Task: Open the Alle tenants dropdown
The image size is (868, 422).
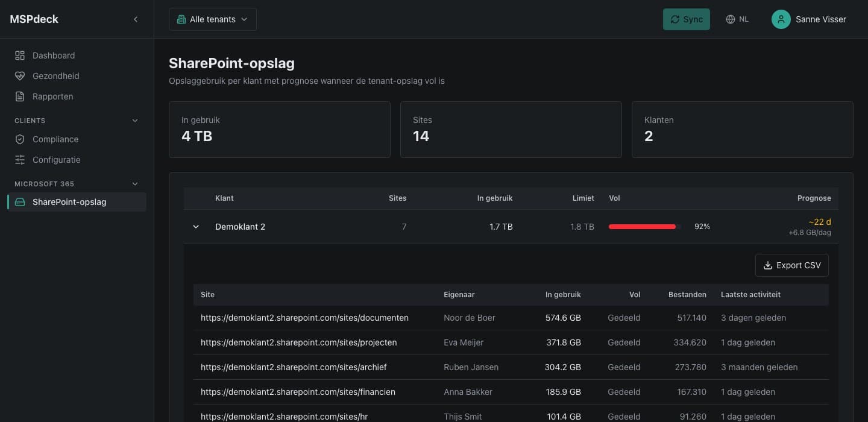Action: coord(213,19)
